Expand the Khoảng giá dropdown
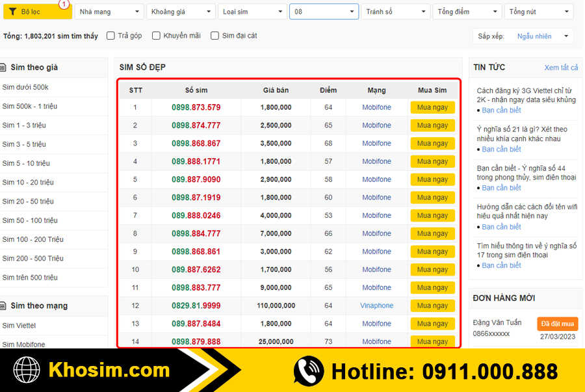Screen dimensions: 585x392 click(181, 11)
